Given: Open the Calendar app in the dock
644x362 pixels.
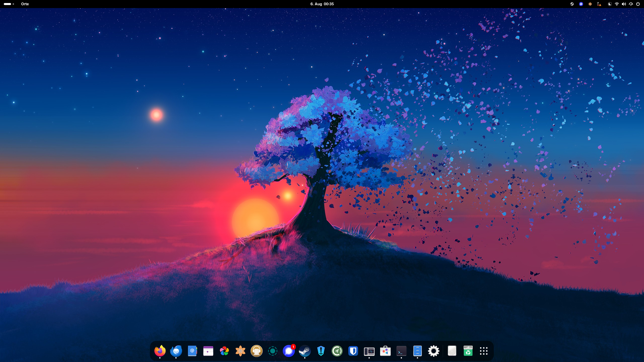Looking at the screenshot, I should [x=208, y=351].
